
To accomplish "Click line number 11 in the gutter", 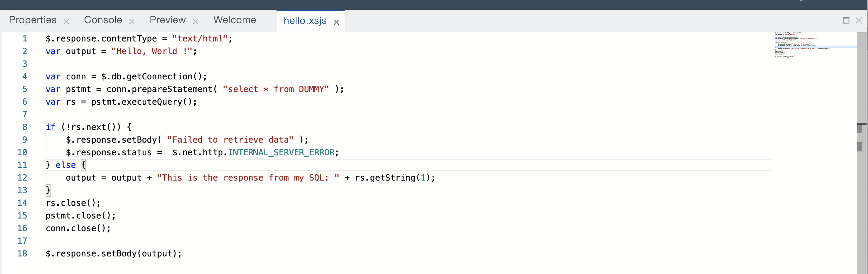I will coord(22,165).
